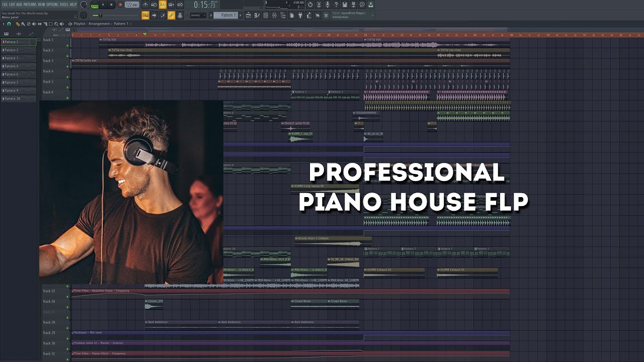Click the previous pattern arrow

click(x=211, y=15)
